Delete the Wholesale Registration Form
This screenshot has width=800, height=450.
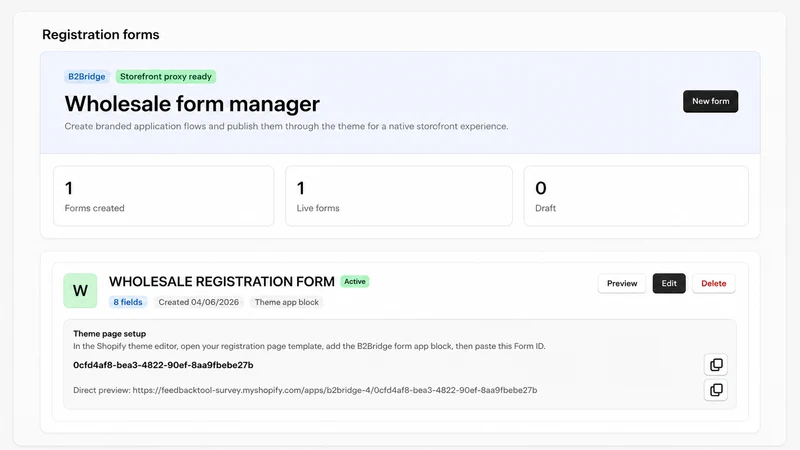(713, 283)
